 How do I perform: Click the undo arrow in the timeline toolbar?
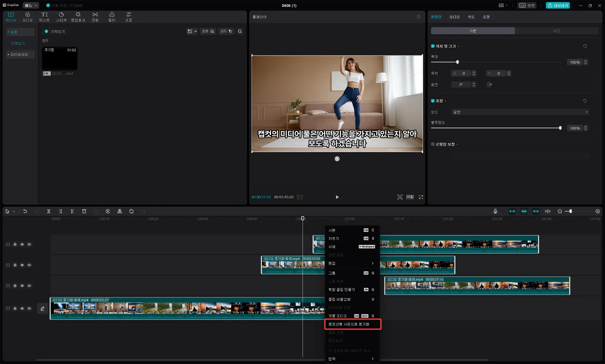coord(25,211)
